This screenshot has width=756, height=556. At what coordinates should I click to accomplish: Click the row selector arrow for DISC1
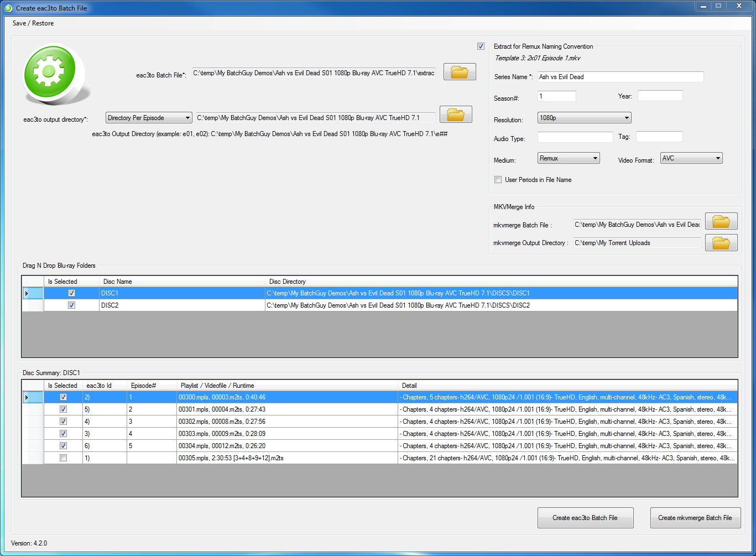pos(33,293)
